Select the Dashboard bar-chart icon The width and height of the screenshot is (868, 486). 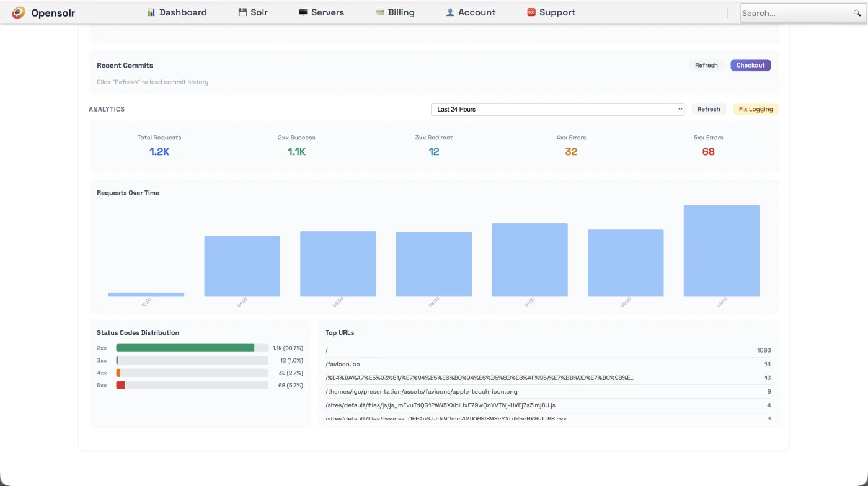click(x=151, y=12)
